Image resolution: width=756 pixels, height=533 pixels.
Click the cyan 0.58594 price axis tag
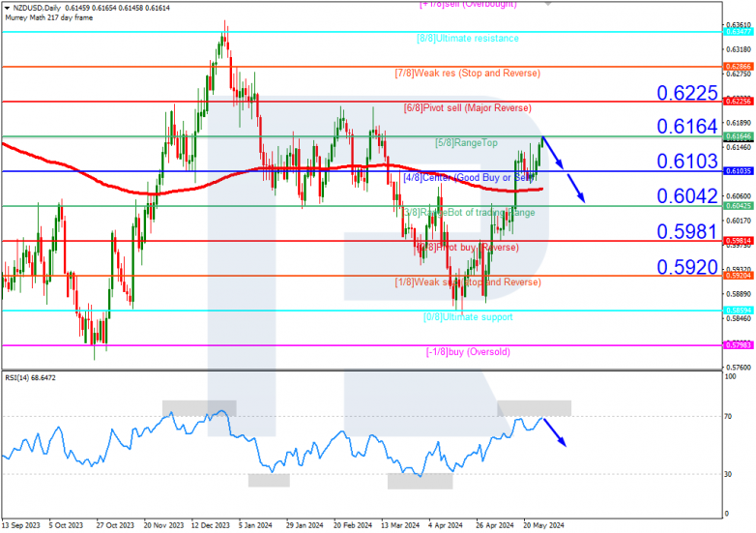click(738, 311)
